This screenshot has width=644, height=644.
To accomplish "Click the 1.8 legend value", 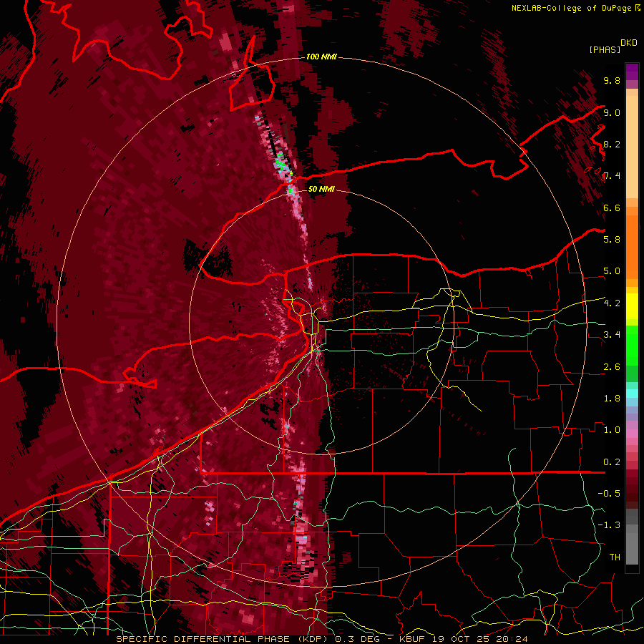I will pos(612,398).
